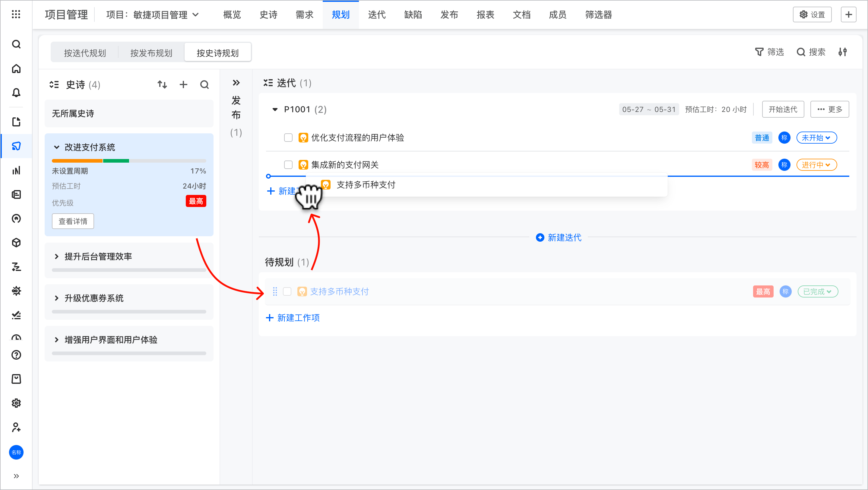Click the 筛选 filter button
This screenshot has width=868, height=490.
[x=769, y=52]
